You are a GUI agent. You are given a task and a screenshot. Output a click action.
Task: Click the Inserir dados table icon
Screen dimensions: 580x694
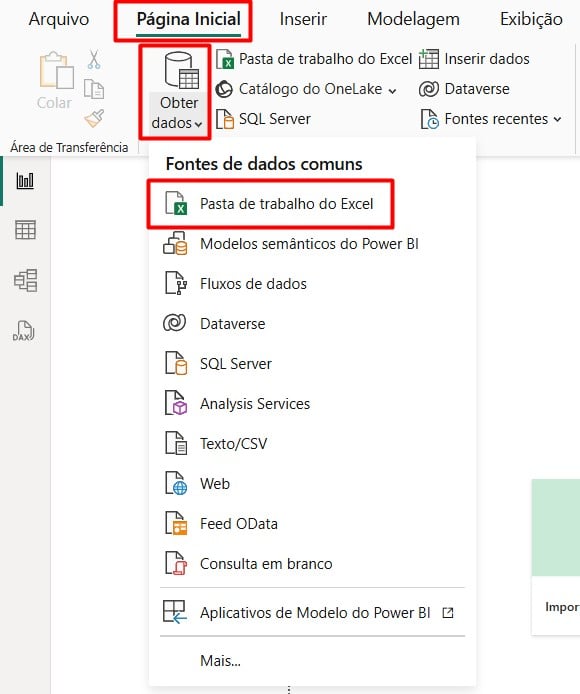(429, 59)
